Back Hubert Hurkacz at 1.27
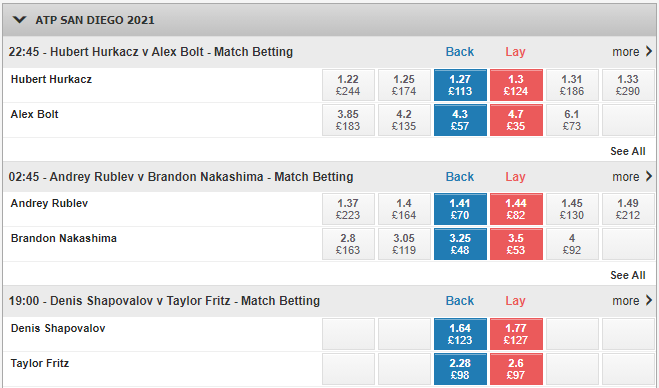The image size is (659, 388). click(460, 85)
